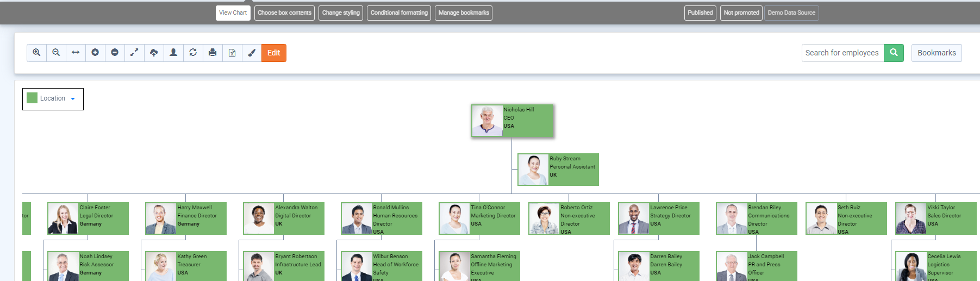Click the zoom in magnifier icon
Viewport: 980px width, 281px height.
[36, 53]
